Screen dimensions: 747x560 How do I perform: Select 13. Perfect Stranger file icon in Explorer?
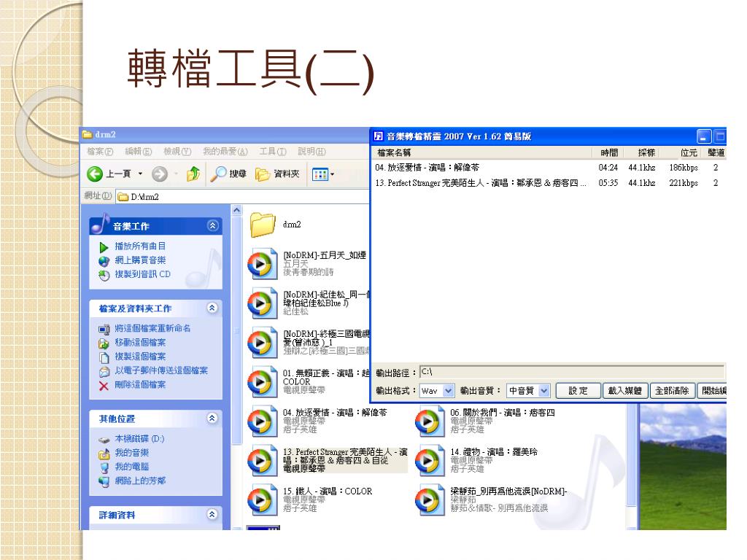pos(262,461)
